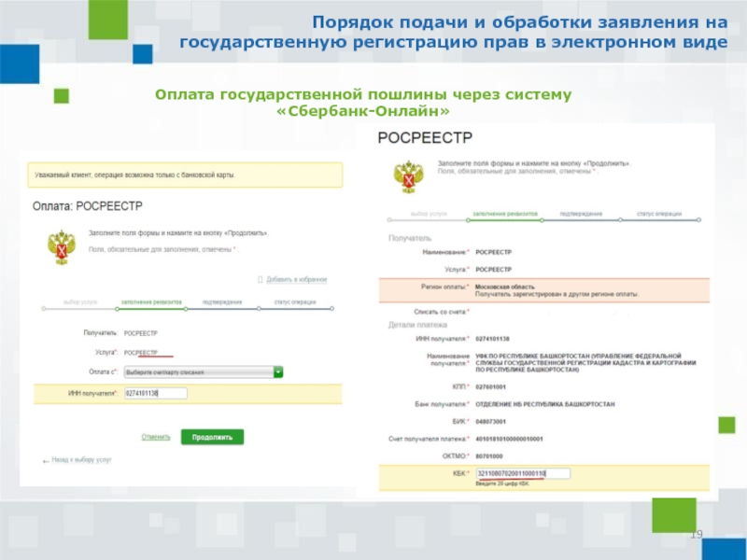Click the Получатель section heading in the right form
This screenshot has height=560, width=747.
pos(410,238)
